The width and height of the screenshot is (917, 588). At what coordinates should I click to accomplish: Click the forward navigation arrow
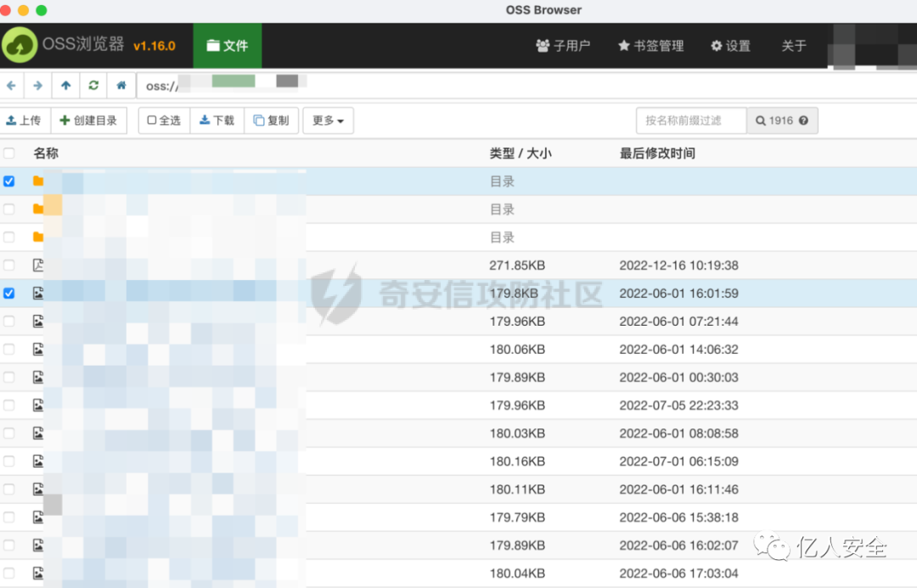pos(38,86)
